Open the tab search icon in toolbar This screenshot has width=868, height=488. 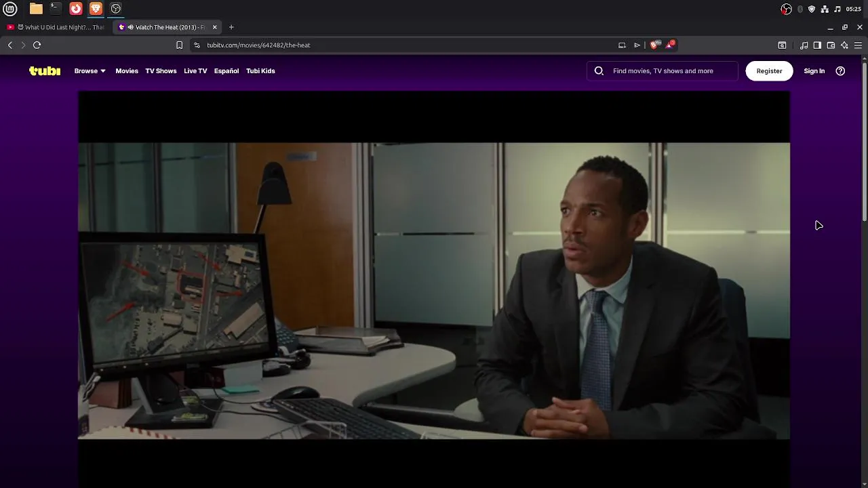click(782, 45)
